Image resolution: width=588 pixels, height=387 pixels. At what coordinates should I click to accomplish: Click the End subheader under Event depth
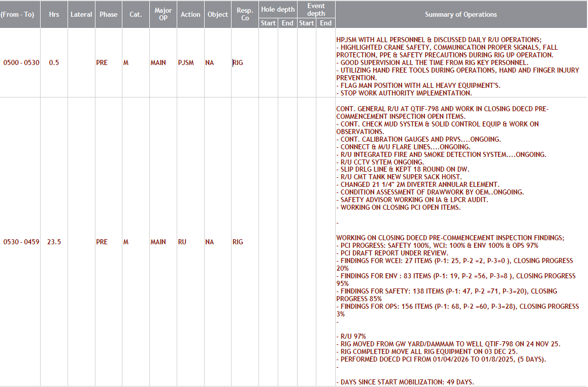tap(325, 23)
